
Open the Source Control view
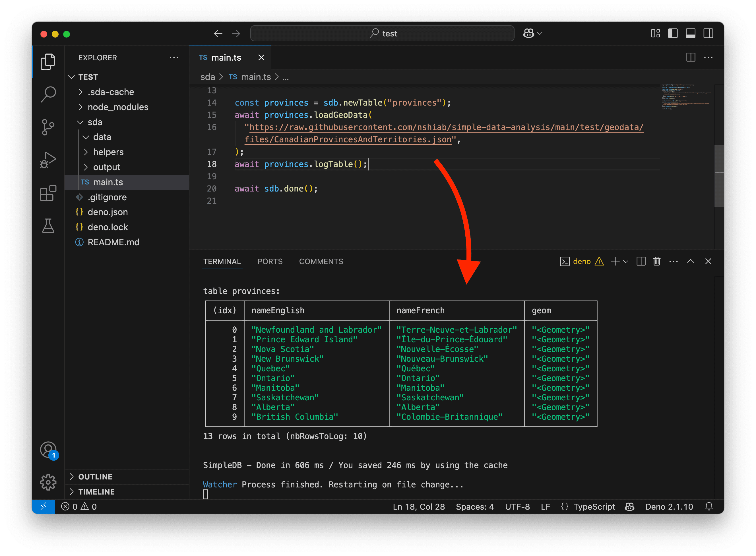click(x=48, y=127)
